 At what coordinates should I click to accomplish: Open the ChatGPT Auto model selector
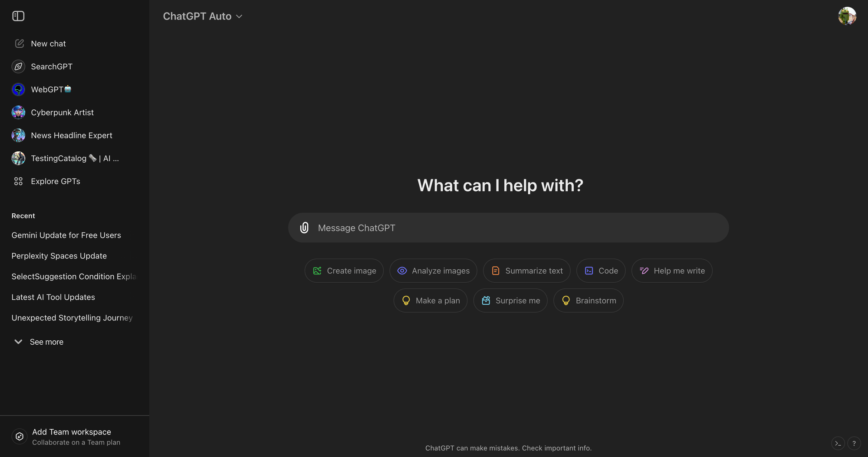point(202,16)
